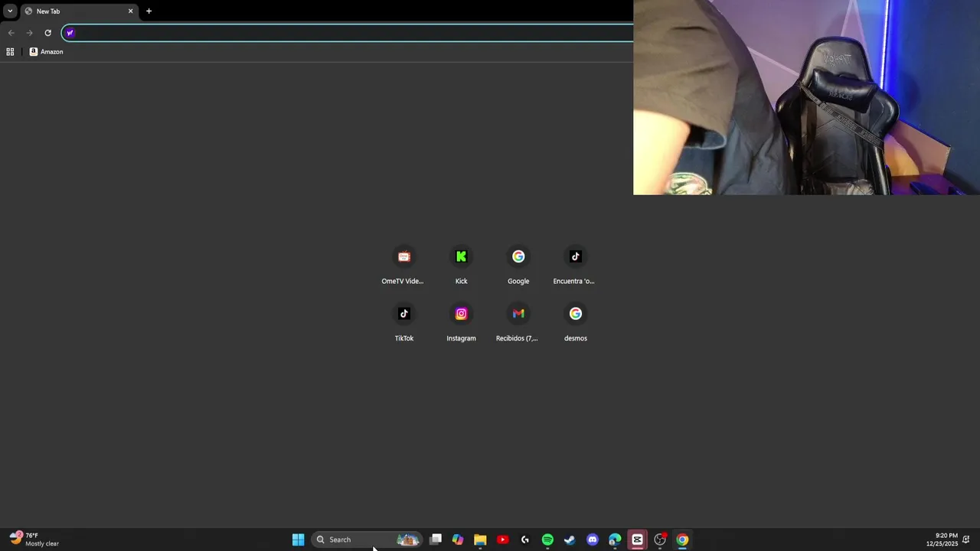Open Microsoft Edge from the taskbar

615,540
